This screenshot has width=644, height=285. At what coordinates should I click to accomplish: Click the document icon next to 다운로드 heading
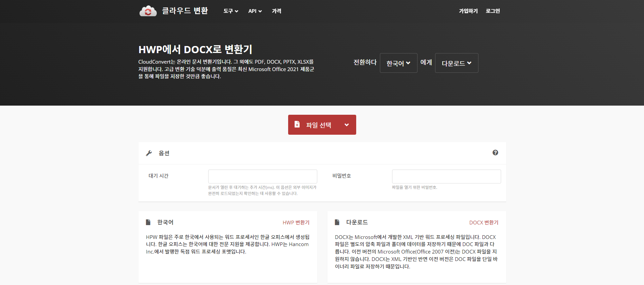[x=337, y=222]
